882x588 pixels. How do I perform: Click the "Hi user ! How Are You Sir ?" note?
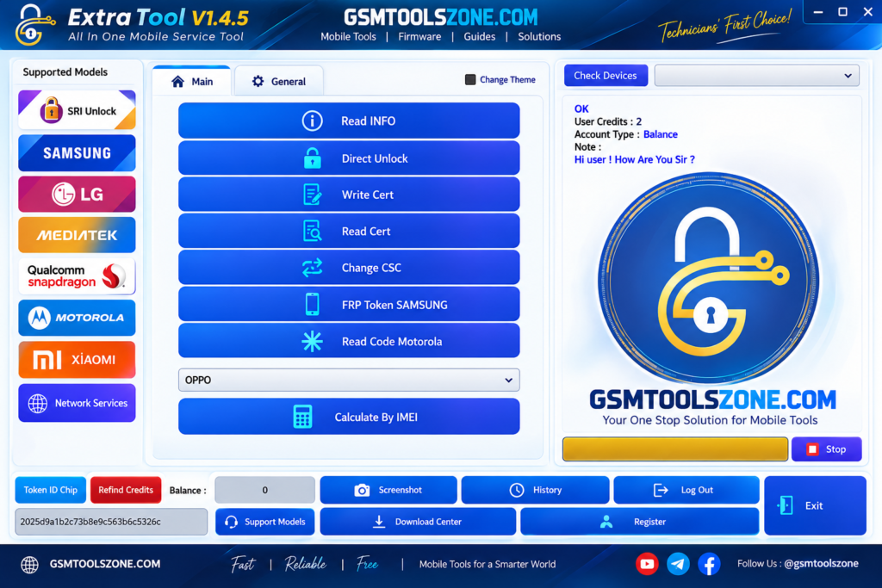pos(635,159)
